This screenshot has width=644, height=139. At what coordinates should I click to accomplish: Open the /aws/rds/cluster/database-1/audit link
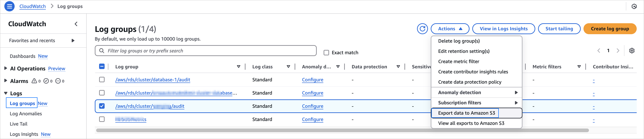153,80
